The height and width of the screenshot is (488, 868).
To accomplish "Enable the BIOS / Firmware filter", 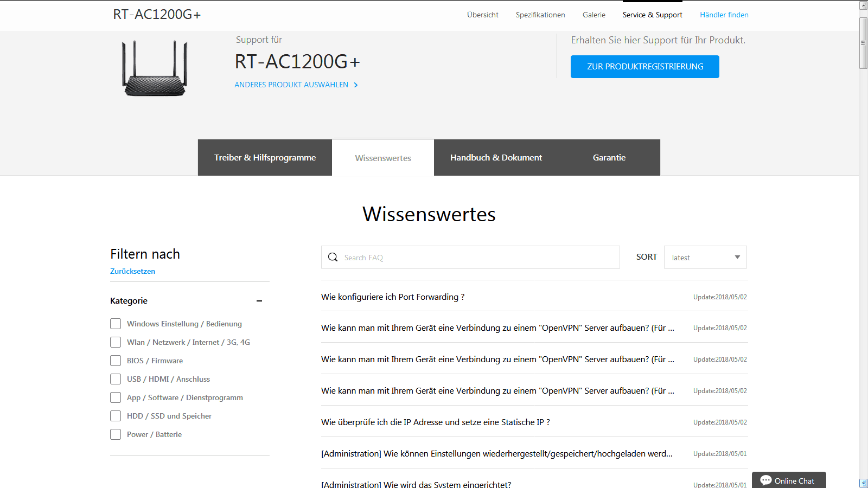I will click(116, 361).
